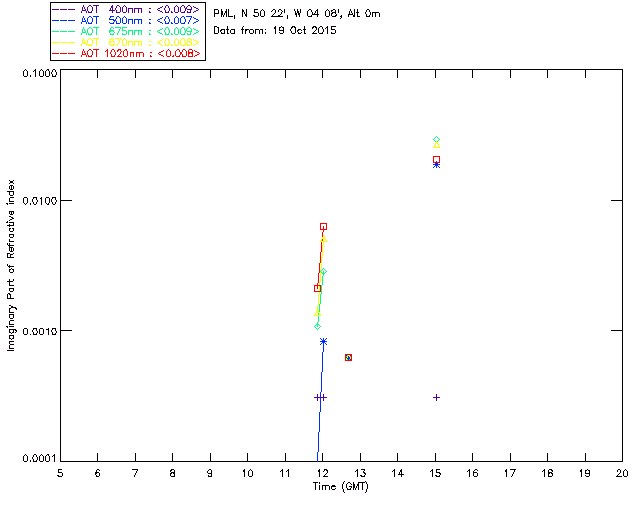Screen dimensions: 640x512
Task: Click the purple dashed line sample in legend
Action: [x=64, y=9]
